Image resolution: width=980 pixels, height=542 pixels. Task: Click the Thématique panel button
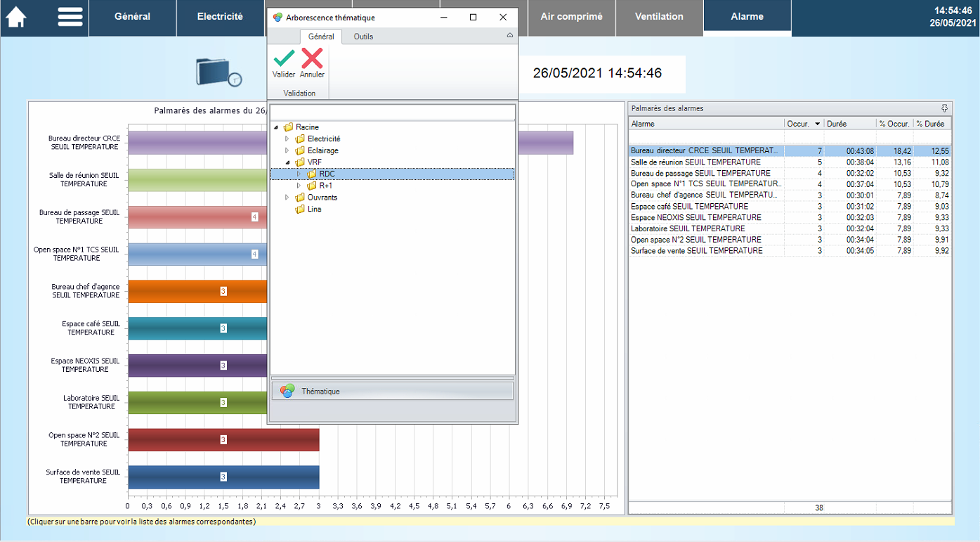[x=393, y=392]
